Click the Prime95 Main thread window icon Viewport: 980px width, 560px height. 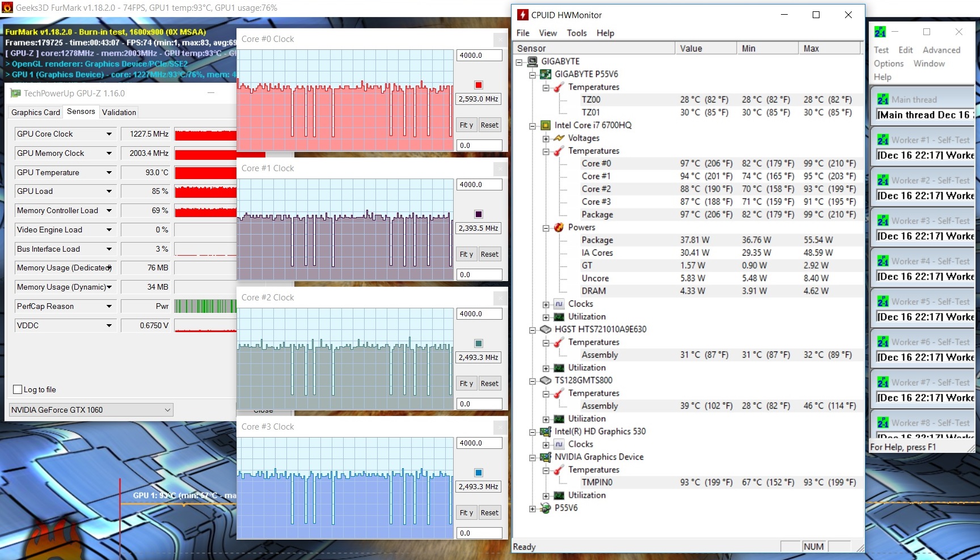point(883,100)
